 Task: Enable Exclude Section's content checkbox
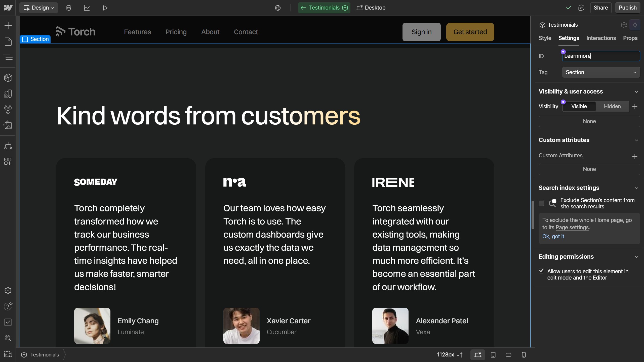[x=542, y=203]
